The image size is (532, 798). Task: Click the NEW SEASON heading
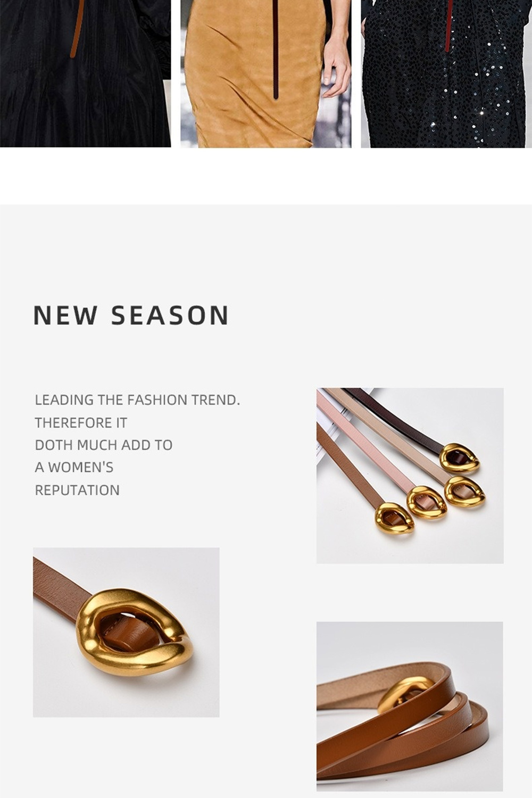point(131,315)
